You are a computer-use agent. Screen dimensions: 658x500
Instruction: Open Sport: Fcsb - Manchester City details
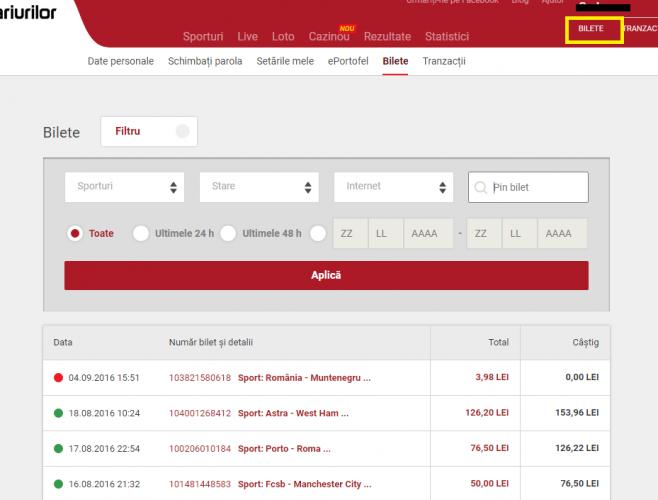coord(305,484)
